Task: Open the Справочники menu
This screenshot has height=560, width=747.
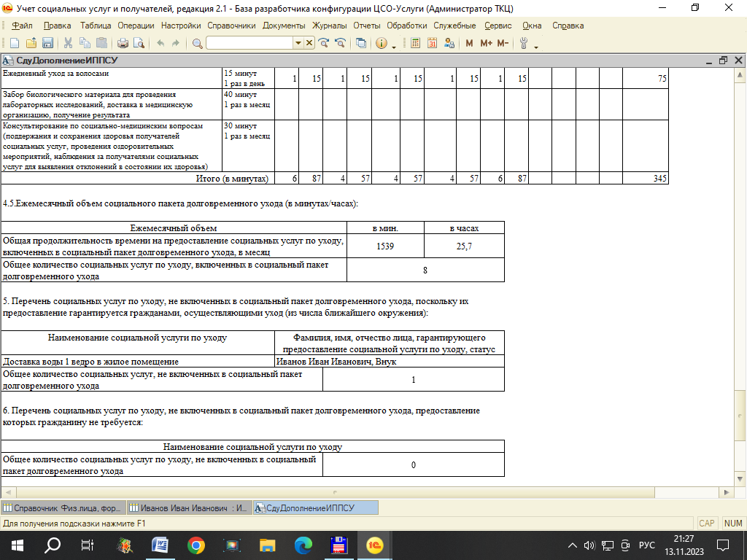Action: tap(231, 26)
